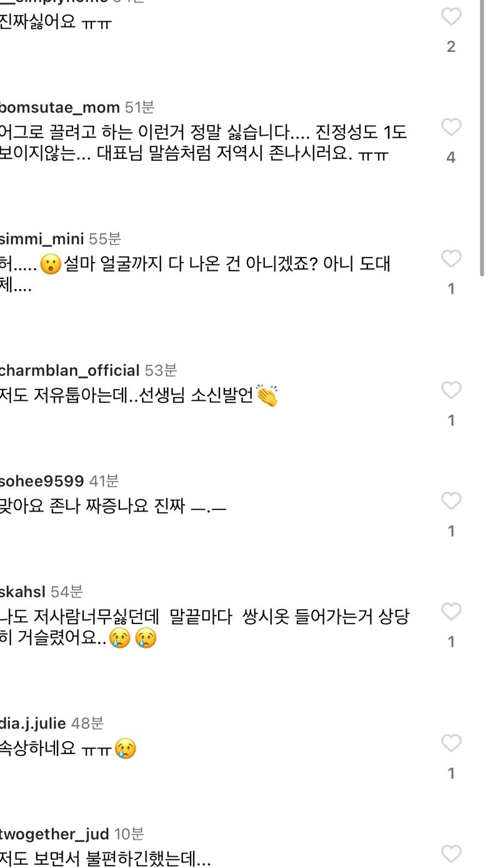488x868 pixels.
Task: Visit charmblan_official's profile
Action: [x=69, y=371]
